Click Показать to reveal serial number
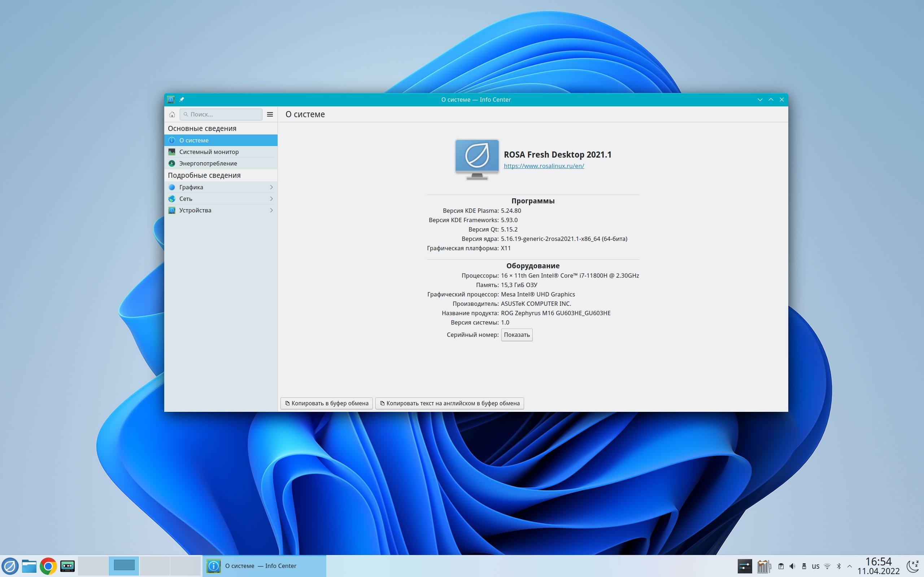This screenshot has width=924, height=577. [517, 335]
